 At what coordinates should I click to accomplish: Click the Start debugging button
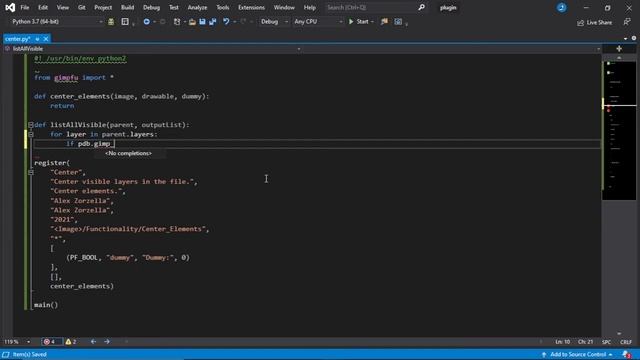click(x=358, y=22)
